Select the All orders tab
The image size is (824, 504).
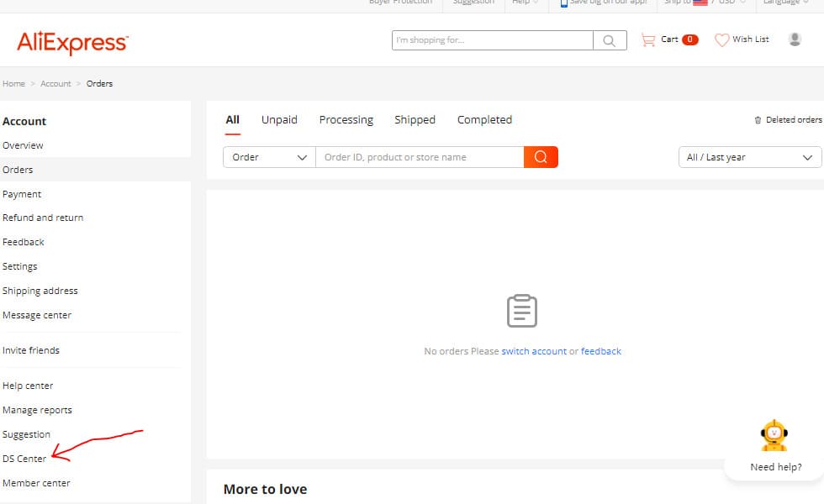coord(232,119)
